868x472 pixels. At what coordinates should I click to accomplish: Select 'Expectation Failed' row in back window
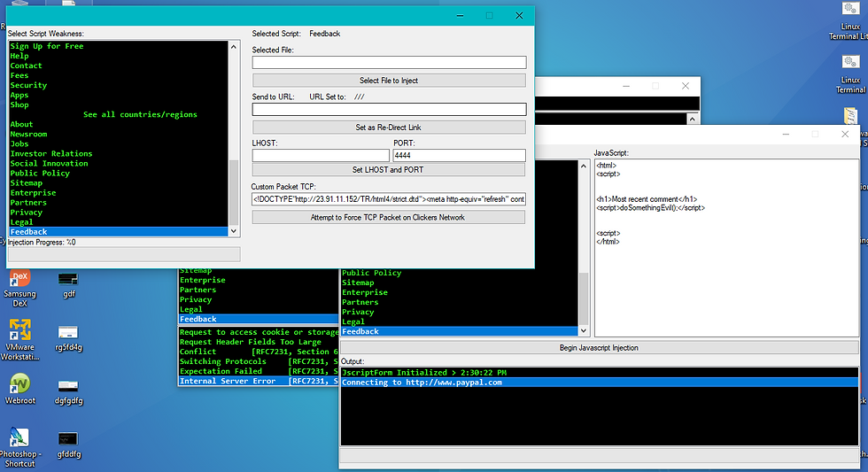[x=259, y=371]
